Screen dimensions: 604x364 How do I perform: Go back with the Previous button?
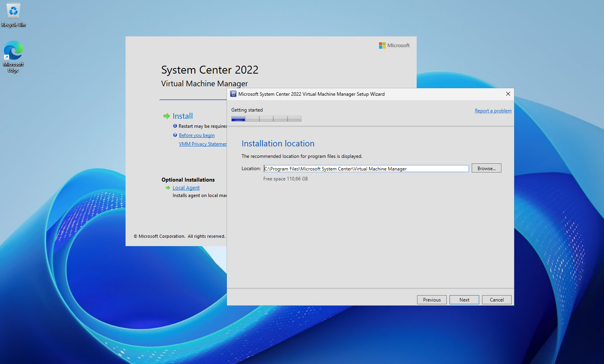coord(432,300)
